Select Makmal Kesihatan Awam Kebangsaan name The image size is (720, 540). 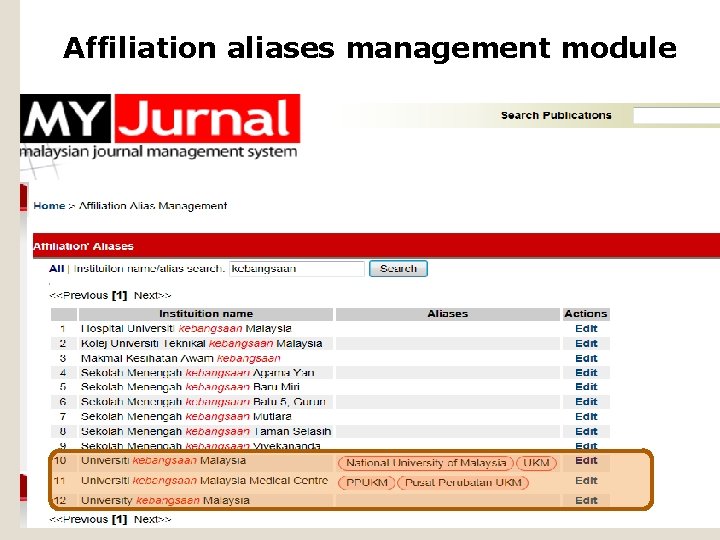click(x=180, y=358)
